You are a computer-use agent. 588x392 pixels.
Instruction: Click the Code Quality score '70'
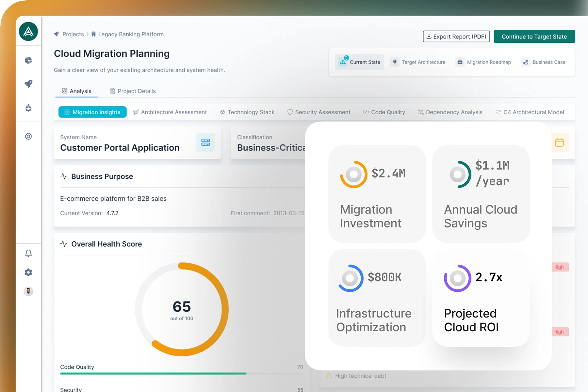pyautogui.click(x=300, y=367)
